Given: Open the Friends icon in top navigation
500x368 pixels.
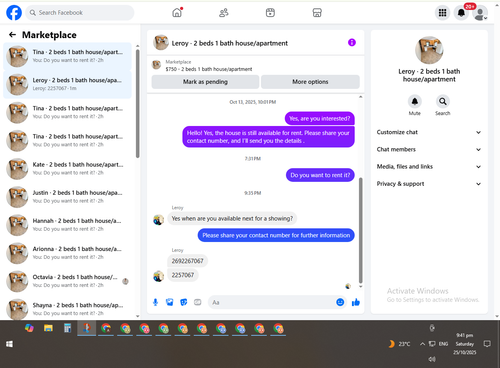Looking at the screenshot, I should pos(224,13).
